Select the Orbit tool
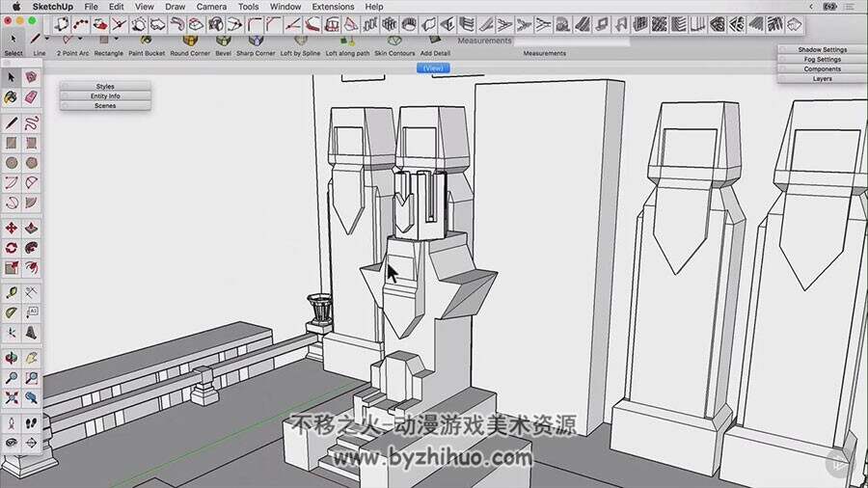The height and width of the screenshot is (488, 868). [x=12, y=358]
